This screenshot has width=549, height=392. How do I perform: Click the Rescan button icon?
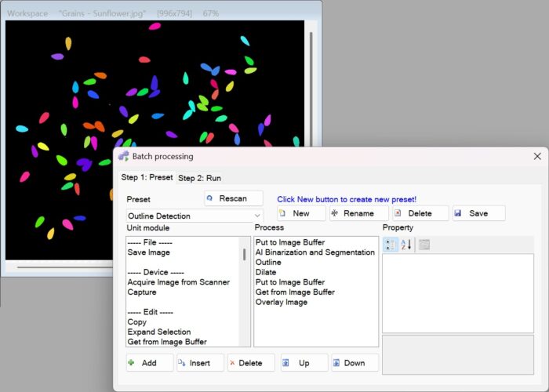click(209, 198)
